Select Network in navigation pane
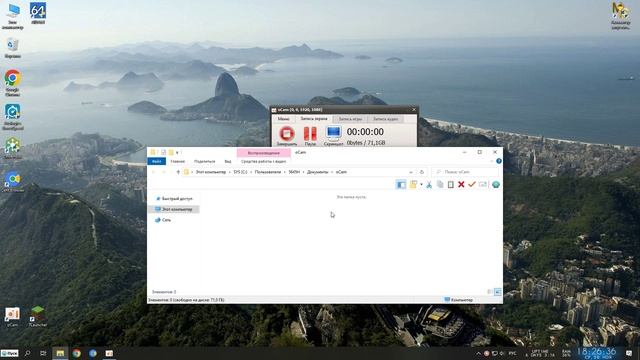The image size is (640, 360). pos(163,220)
